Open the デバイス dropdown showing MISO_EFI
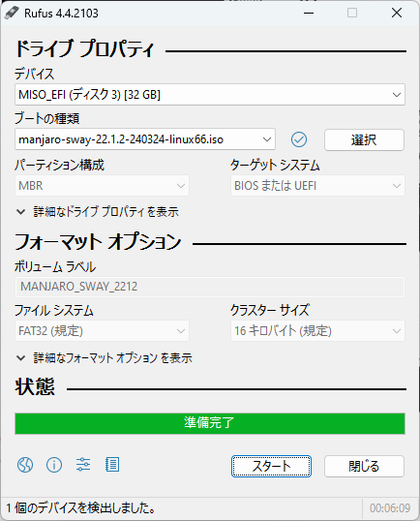 tap(210, 95)
